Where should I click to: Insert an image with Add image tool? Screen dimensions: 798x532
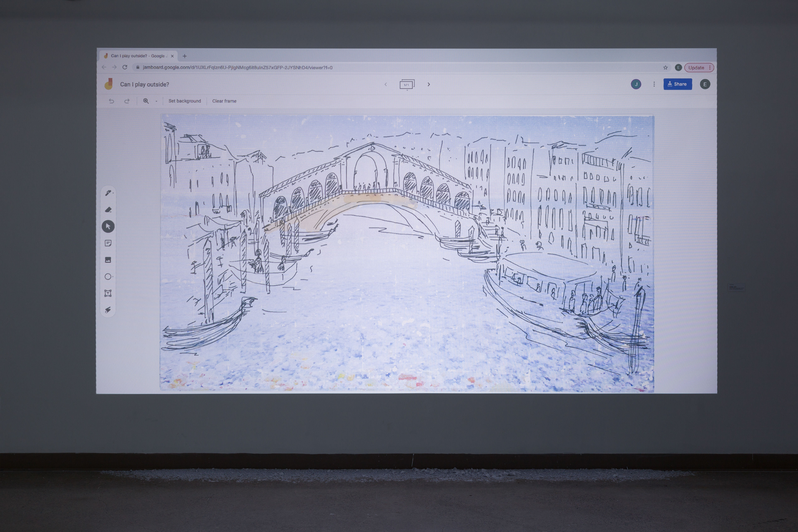pos(108,260)
